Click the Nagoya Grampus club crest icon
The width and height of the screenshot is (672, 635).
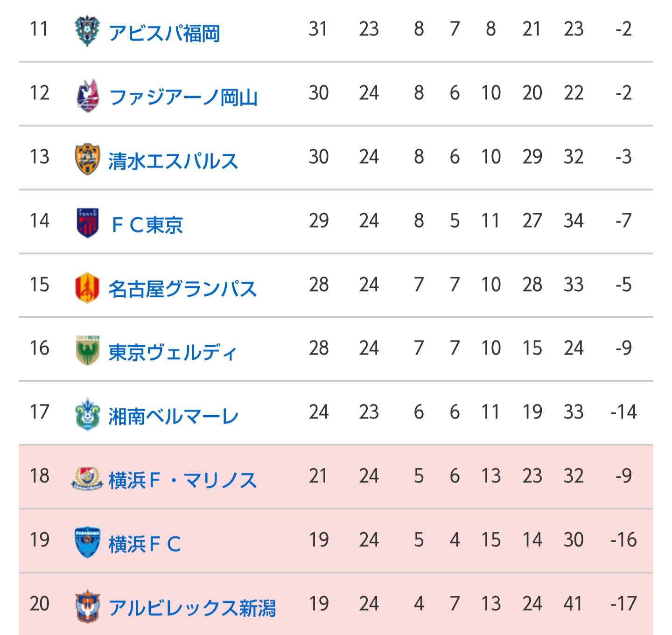click(87, 287)
